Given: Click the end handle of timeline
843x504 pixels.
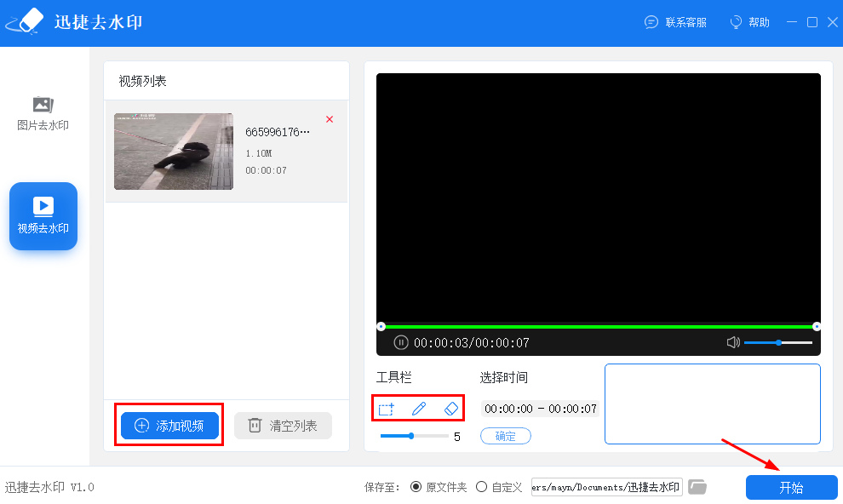Looking at the screenshot, I should click(x=817, y=326).
